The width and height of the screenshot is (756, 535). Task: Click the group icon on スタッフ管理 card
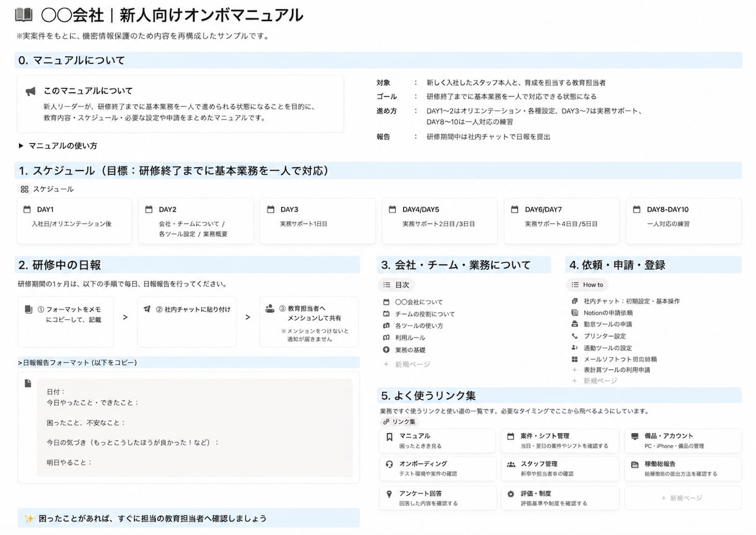(511, 464)
